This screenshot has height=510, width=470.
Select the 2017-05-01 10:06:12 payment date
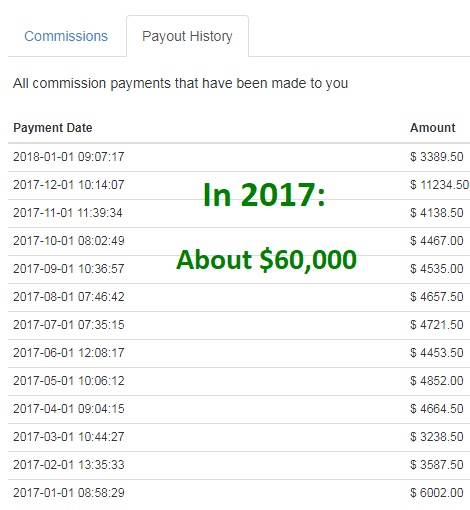click(x=69, y=381)
